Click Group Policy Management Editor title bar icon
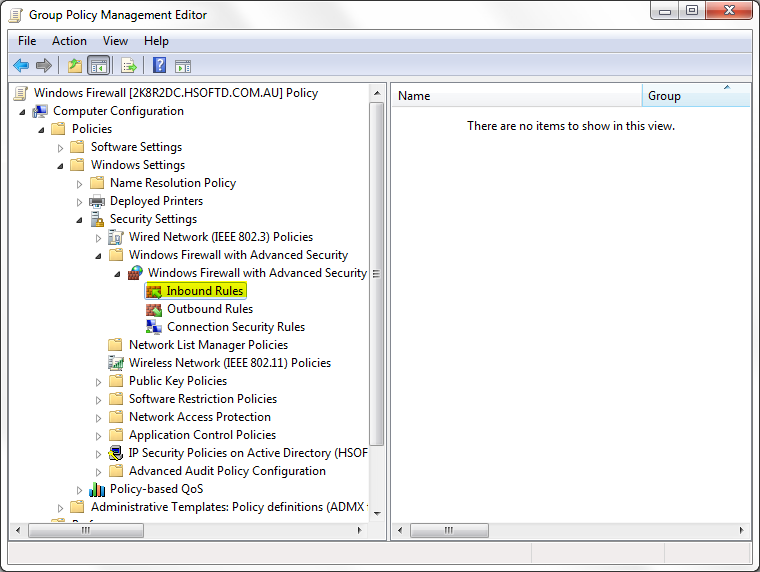760x572 pixels. pos(16,15)
